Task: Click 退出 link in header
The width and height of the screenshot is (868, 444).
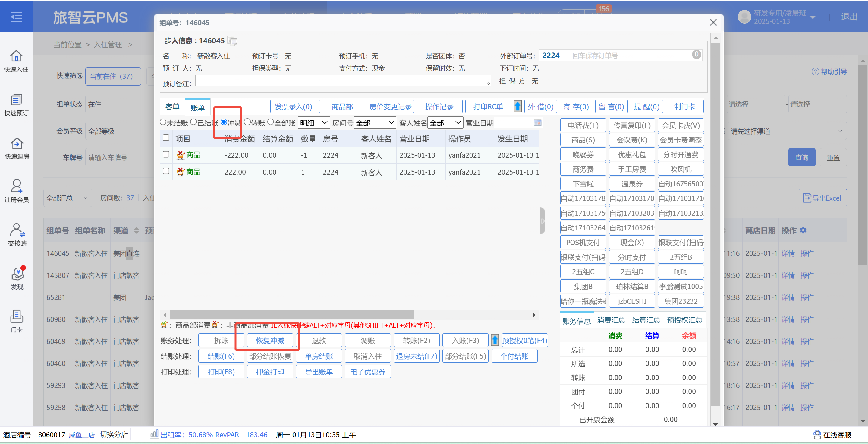Action: click(x=849, y=17)
